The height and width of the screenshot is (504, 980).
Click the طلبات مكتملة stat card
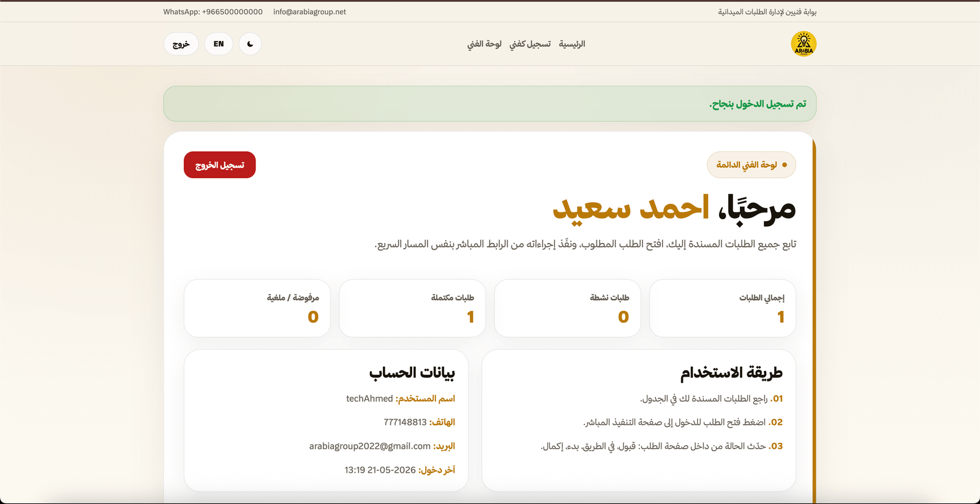pos(412,308)
